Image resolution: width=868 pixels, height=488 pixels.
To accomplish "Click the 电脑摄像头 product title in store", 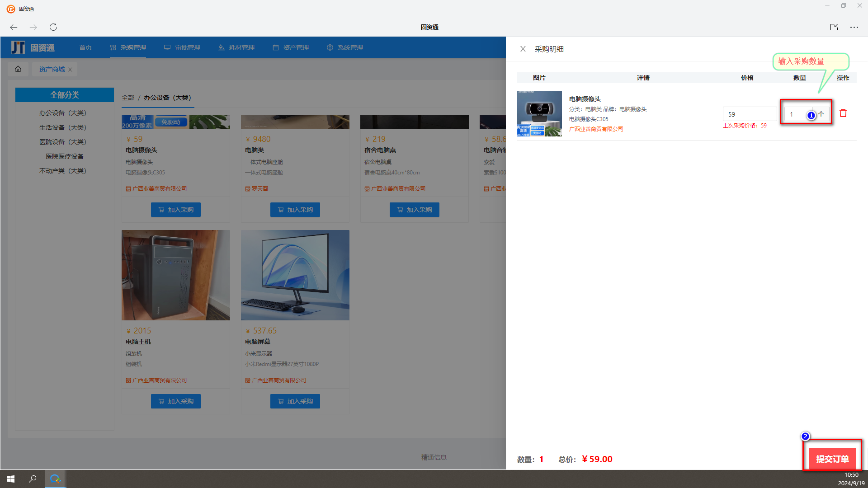I will [142, 150].
